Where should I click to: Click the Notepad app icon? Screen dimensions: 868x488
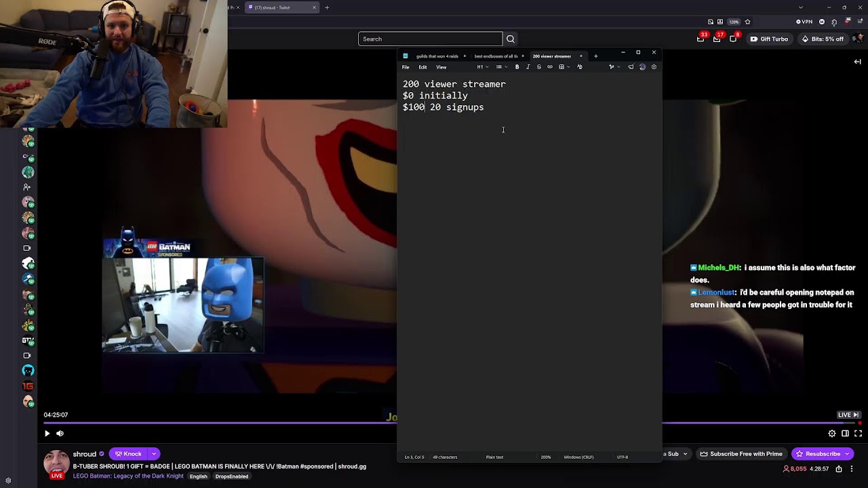coord(406,56)
